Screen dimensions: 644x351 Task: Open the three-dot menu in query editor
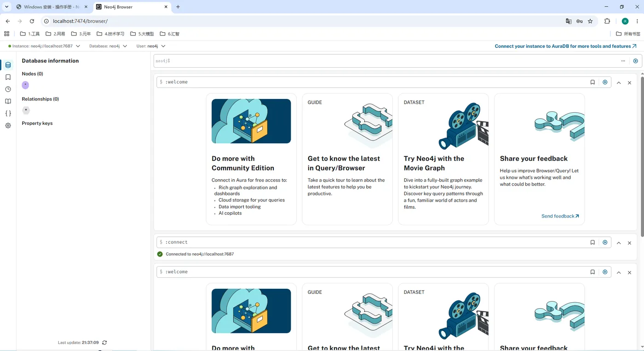623,61
